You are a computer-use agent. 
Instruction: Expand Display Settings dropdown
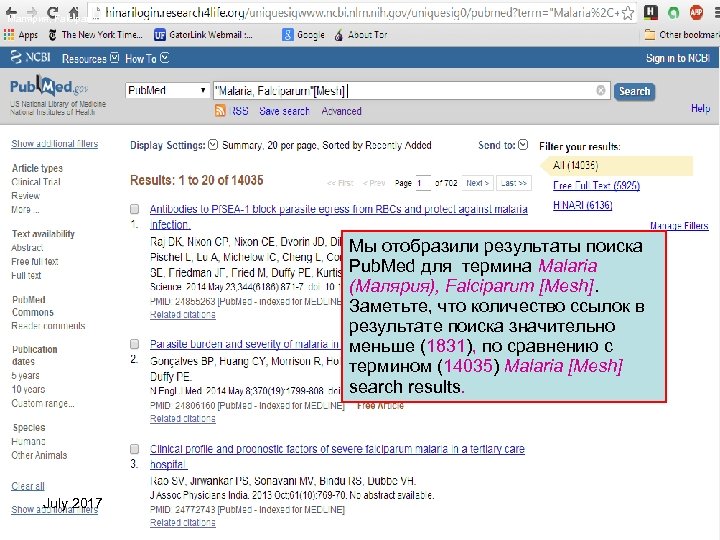174,145
